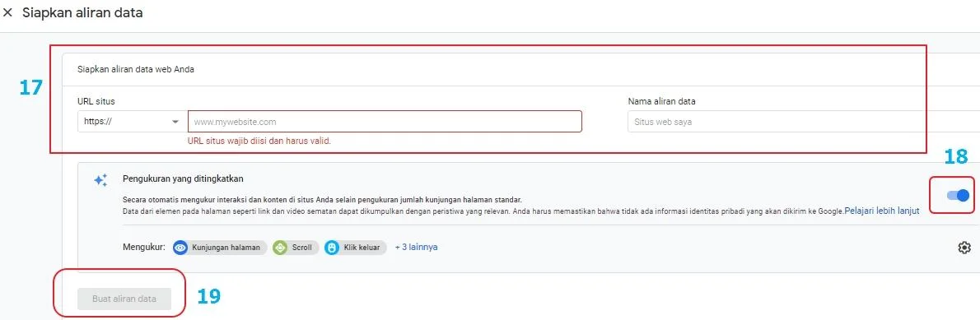The image size is (980, 320).
Task: Select the Klik keluar chip label
Action: pos(362,248)
